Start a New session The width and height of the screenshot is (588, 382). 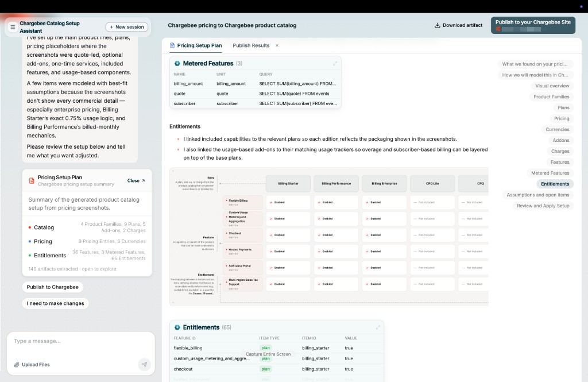point(127,27)
